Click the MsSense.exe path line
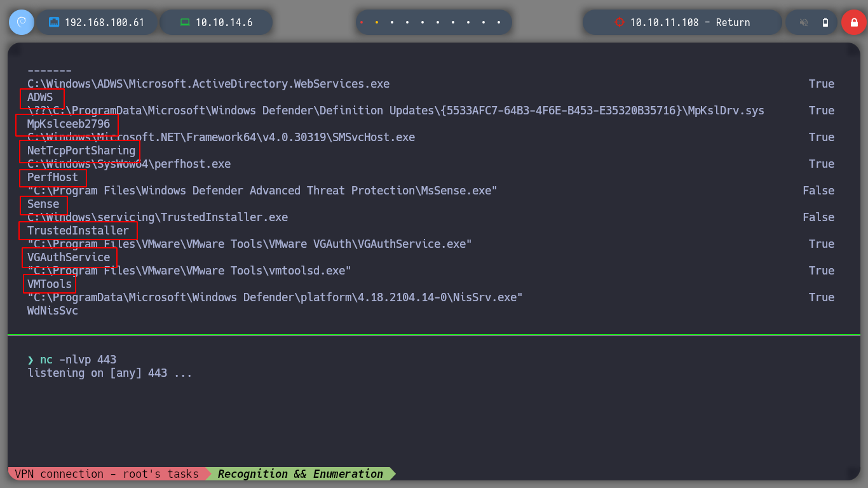The height and width of the screenshot is (488, 868). [262, 191]
